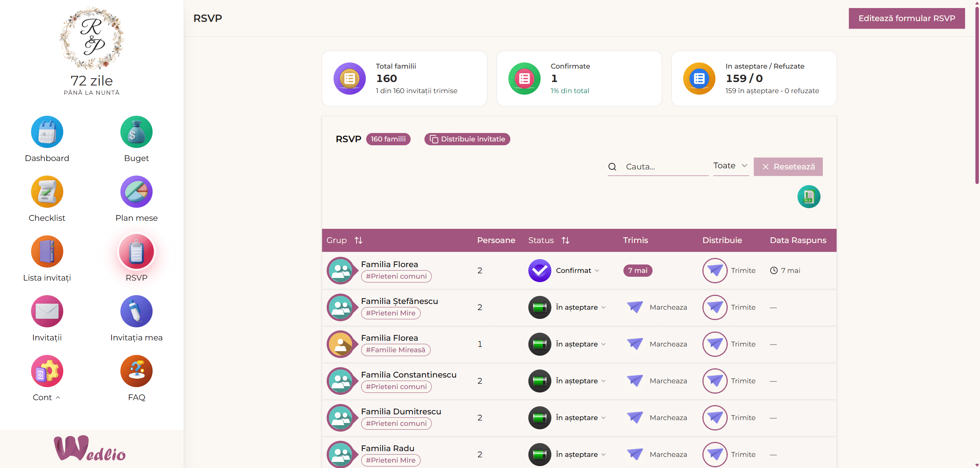Open the Toate filter dropdown
This screenshot has width=980, height=468.
(731, 166)
